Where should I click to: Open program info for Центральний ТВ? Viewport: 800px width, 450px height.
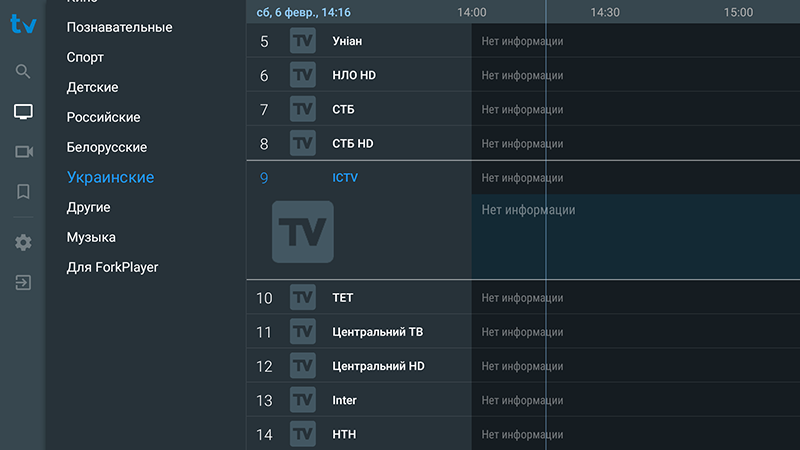click(x=636, y=332)
